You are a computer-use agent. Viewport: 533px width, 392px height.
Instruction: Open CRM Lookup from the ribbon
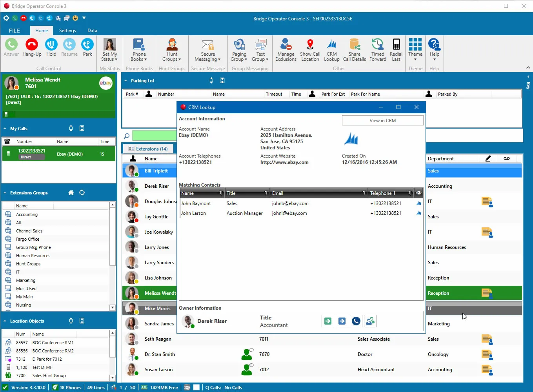tap(331, 49)
